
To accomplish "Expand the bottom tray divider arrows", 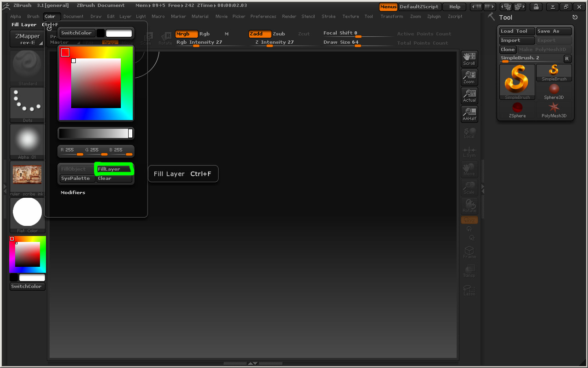I will (253, 363).
